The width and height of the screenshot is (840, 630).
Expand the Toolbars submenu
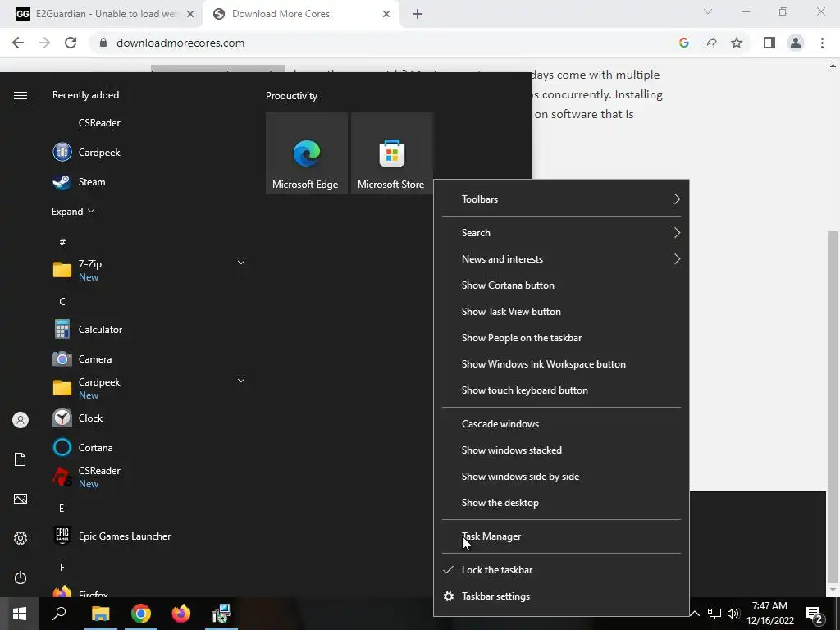tap(561, 199)
